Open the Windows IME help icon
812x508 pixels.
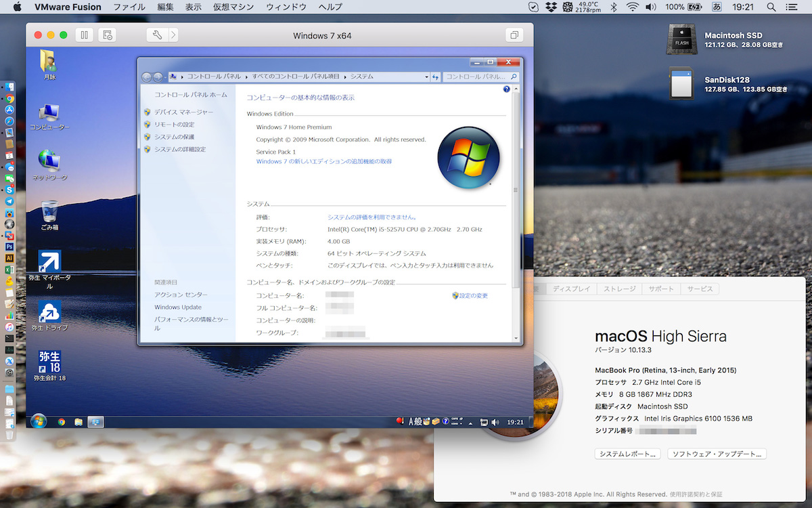coord(446,421)
